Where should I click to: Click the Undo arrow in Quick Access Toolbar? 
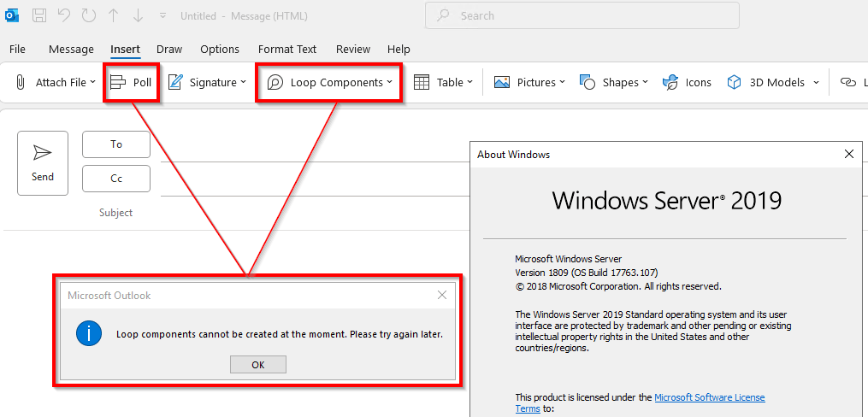click(64, 15)
